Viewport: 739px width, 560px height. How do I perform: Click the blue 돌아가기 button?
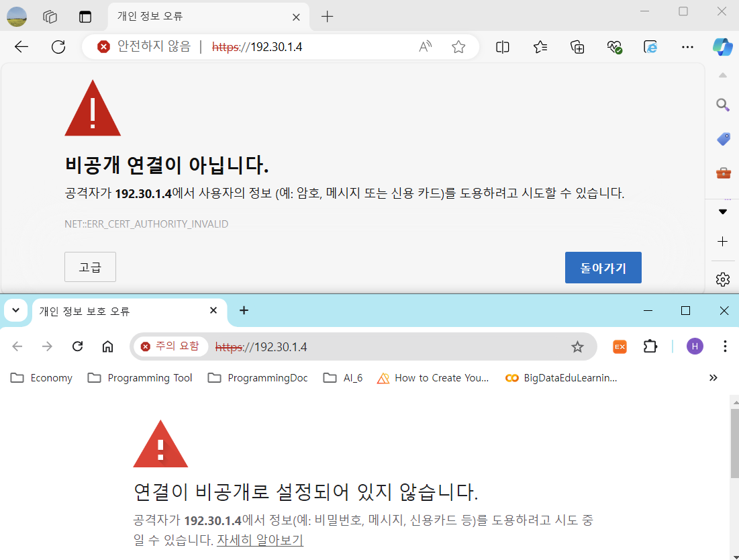click(603, 268)
